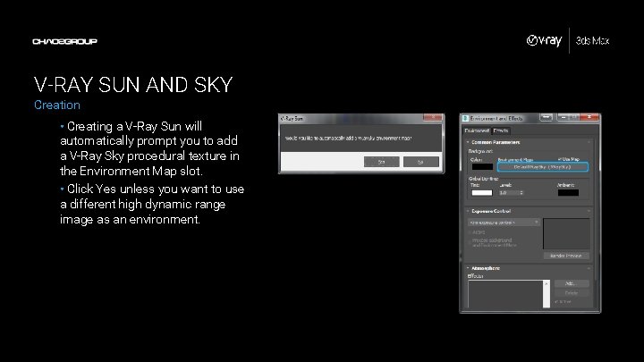Open the Global Lighting Tint swatch

pos(482,192)
